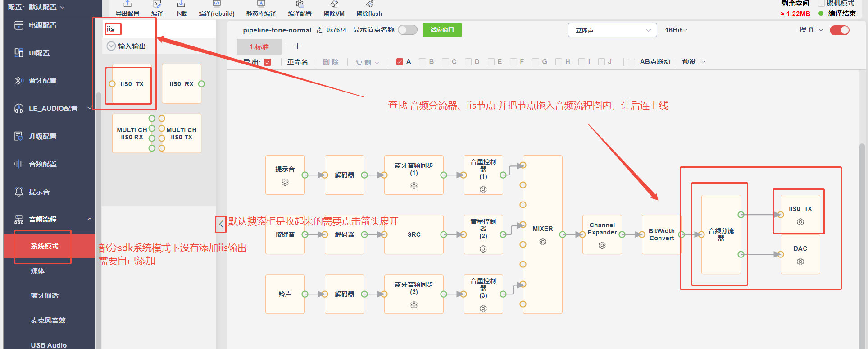
Task: Open gear of 音量控制器 (3) node
Action: coord(483,308)
